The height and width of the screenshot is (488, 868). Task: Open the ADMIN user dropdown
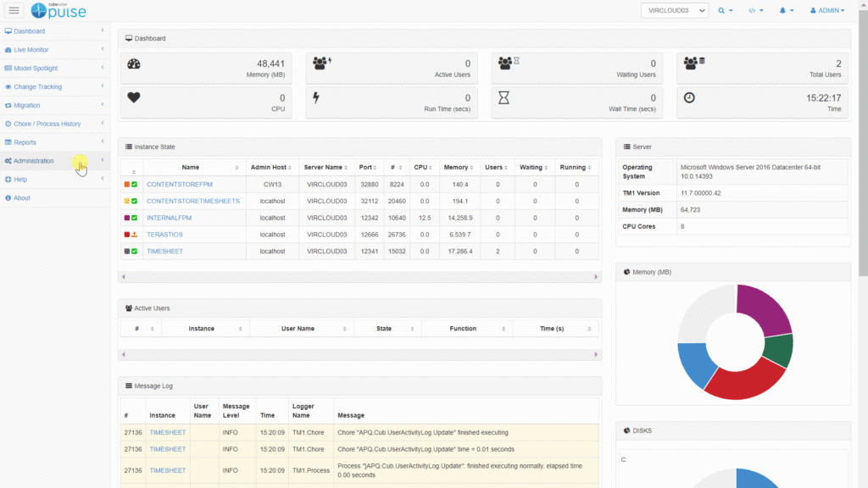(x=827, y=10)
